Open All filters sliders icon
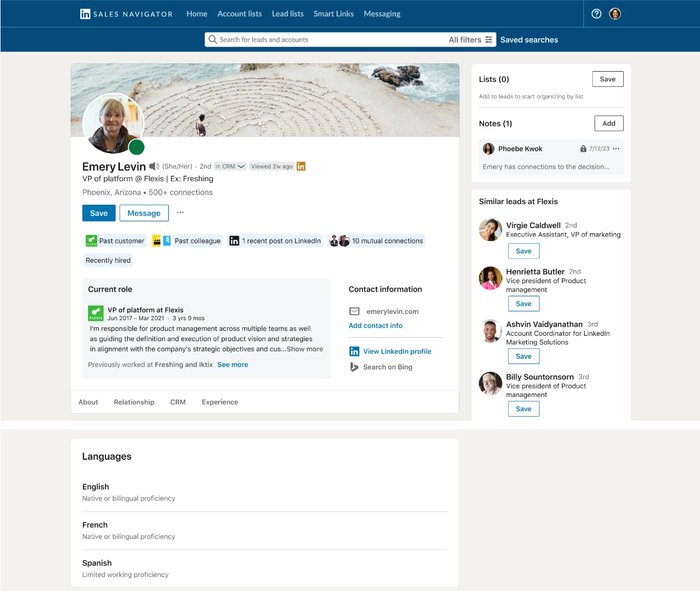The width and height of the screenshot is (700, 591). pyautogui.click(x=489, y=40)
